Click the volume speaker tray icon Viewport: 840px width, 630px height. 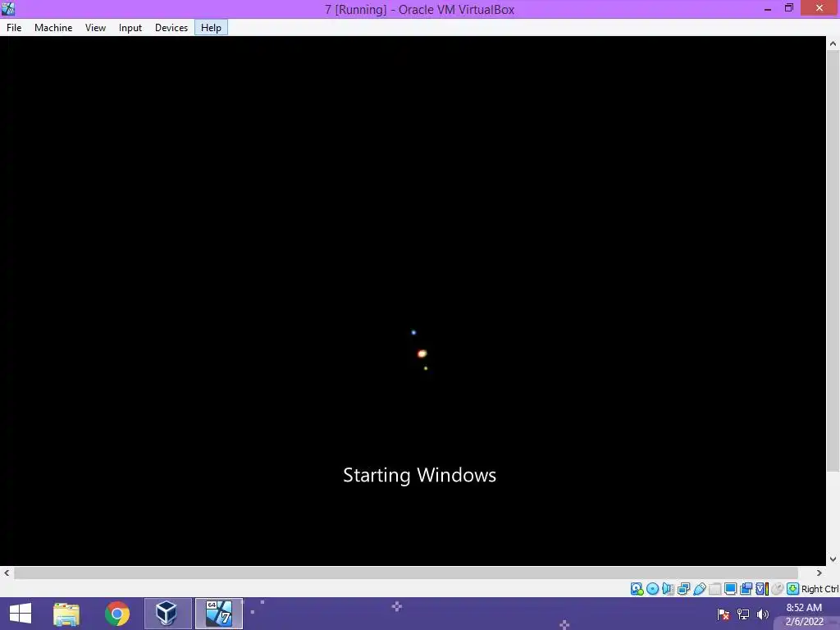[763, 614]
